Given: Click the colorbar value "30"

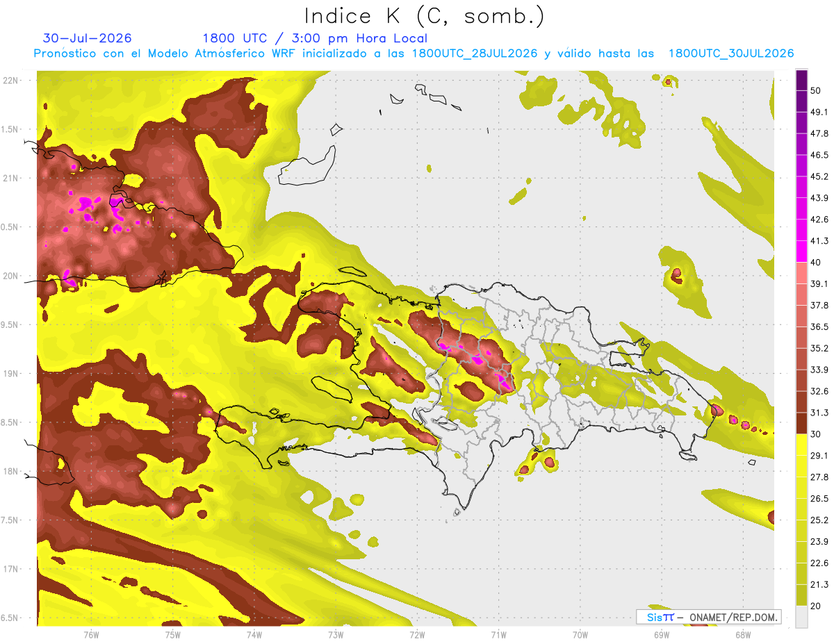Looking at the screenshot, I should 817,434.
